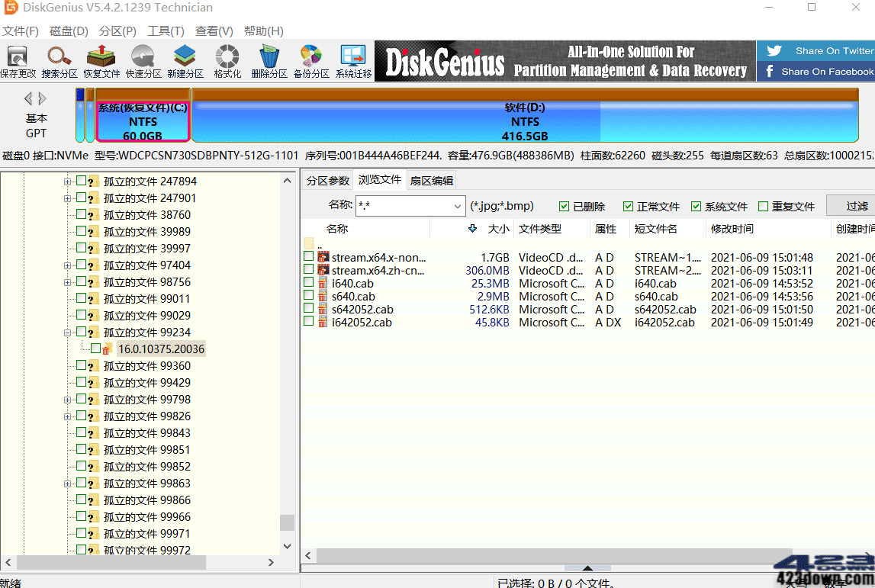Expand 孤立的文件 247894 tree node
This screenshot has height=588, width=875.
pyautogui.click(x=67, y=182)
